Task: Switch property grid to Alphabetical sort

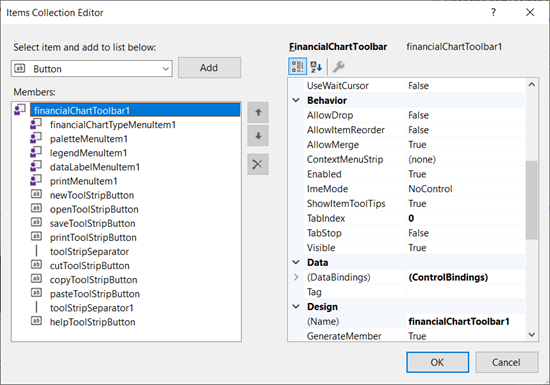Action: tap(316, 66)
